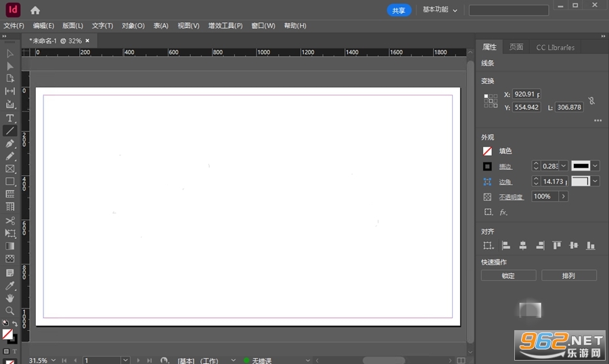Select the Pen tool

(x=9, y=143)
